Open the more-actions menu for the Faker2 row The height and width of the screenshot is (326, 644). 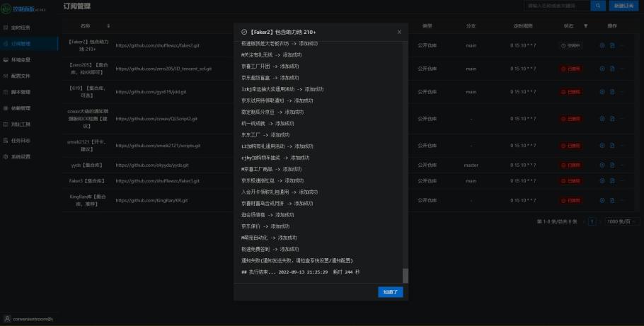tap(622, 46)
